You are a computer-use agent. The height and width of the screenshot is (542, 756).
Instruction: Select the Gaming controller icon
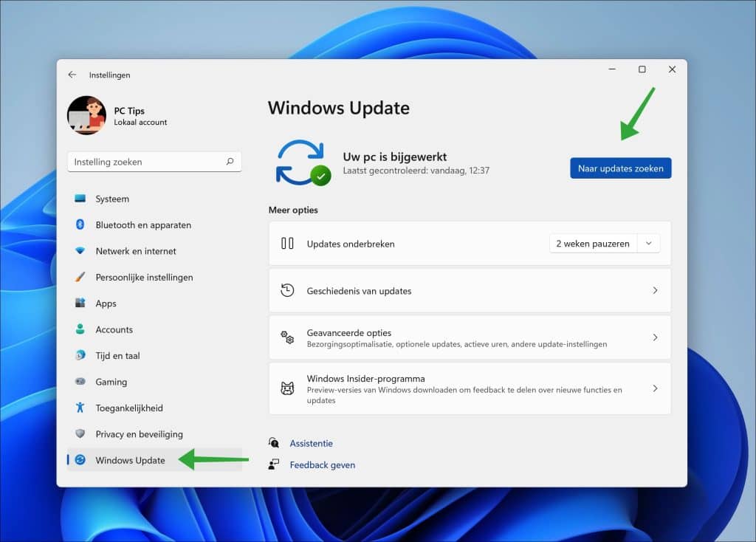(79, 382)
